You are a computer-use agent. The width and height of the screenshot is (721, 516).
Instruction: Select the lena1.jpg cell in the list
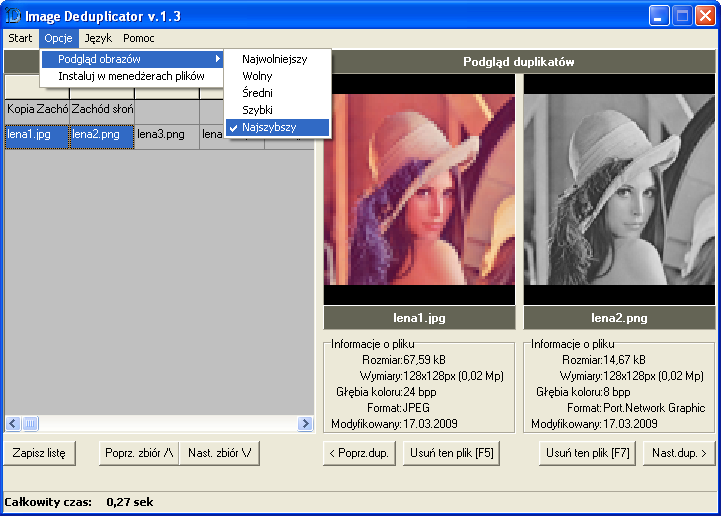[x=37, y=136]
